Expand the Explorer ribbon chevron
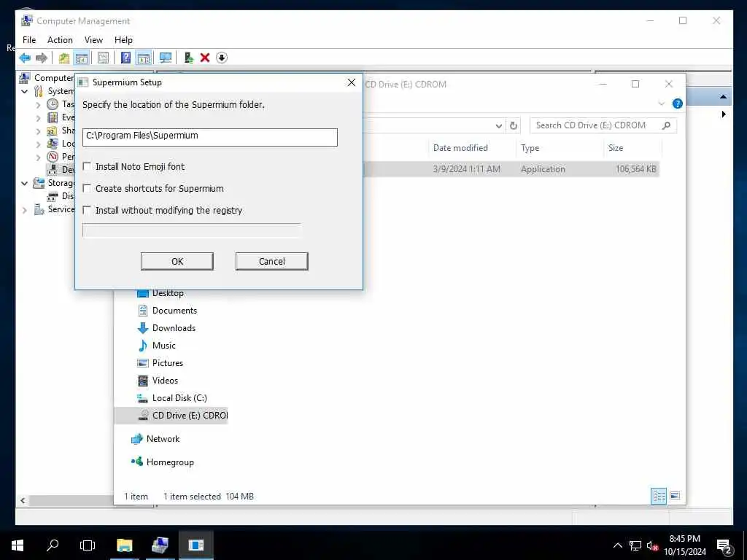747x560 pixels. [661, 104]
